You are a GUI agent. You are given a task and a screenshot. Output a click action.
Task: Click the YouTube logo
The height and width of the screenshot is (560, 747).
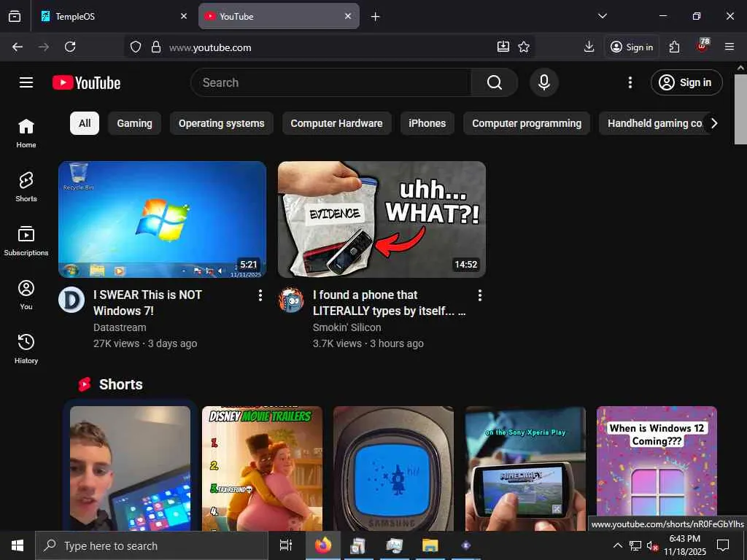click(x=86, y=82)
